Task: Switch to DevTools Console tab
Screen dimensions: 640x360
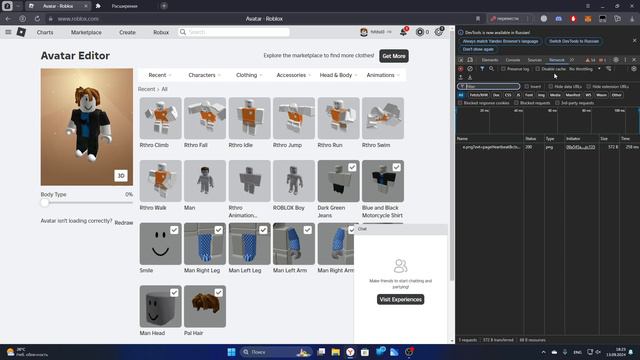Action: coord(513,60)
